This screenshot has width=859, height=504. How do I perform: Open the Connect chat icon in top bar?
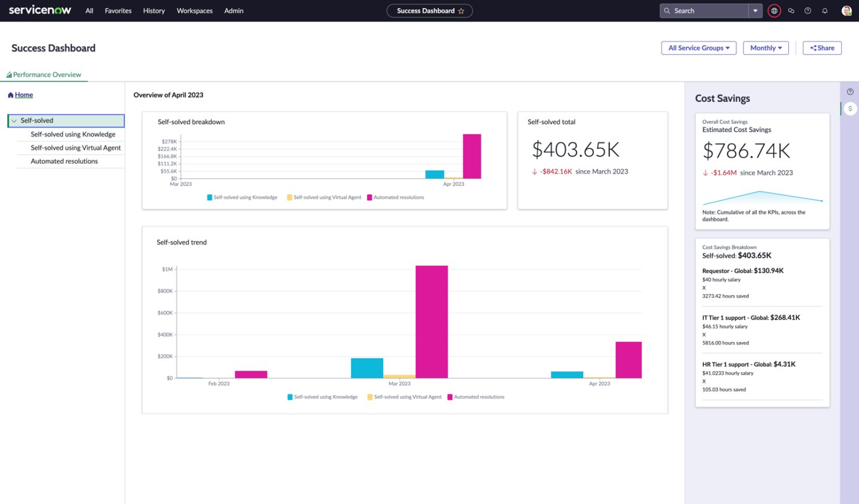[x=791, y=10]
